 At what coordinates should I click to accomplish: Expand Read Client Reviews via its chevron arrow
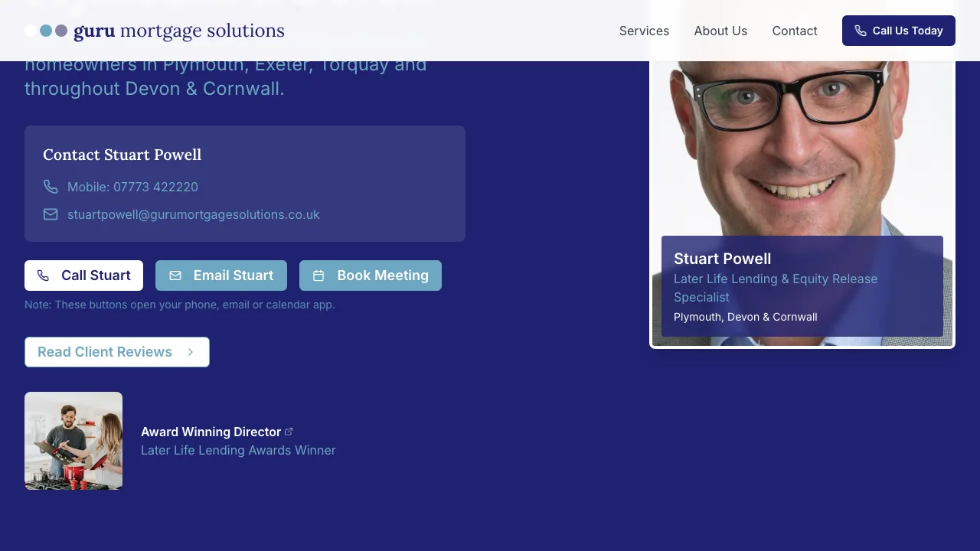click(x=191, y=352)
